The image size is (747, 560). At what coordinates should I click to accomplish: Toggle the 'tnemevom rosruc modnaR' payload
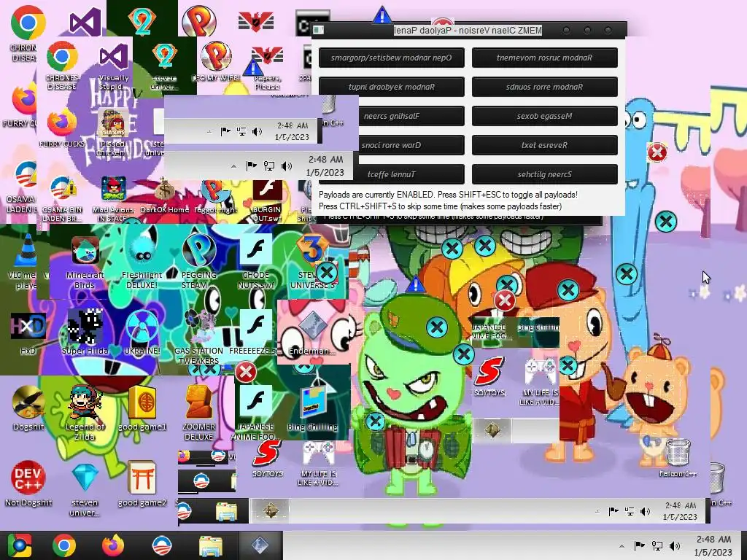(544, 58)
